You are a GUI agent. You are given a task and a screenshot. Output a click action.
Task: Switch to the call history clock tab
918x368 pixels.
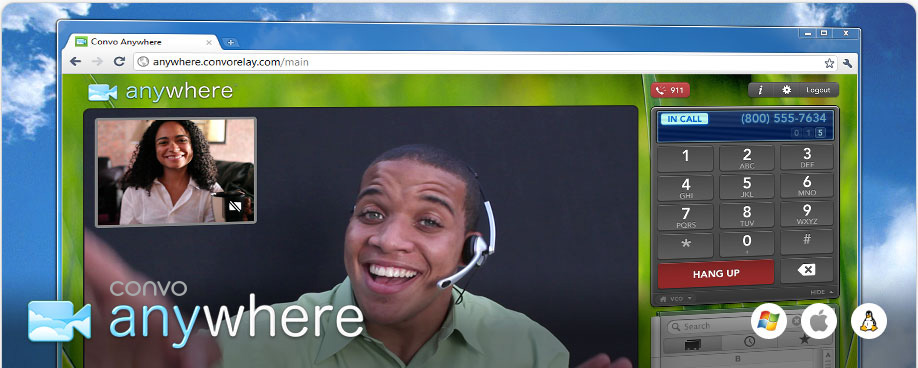coord(749,342)
